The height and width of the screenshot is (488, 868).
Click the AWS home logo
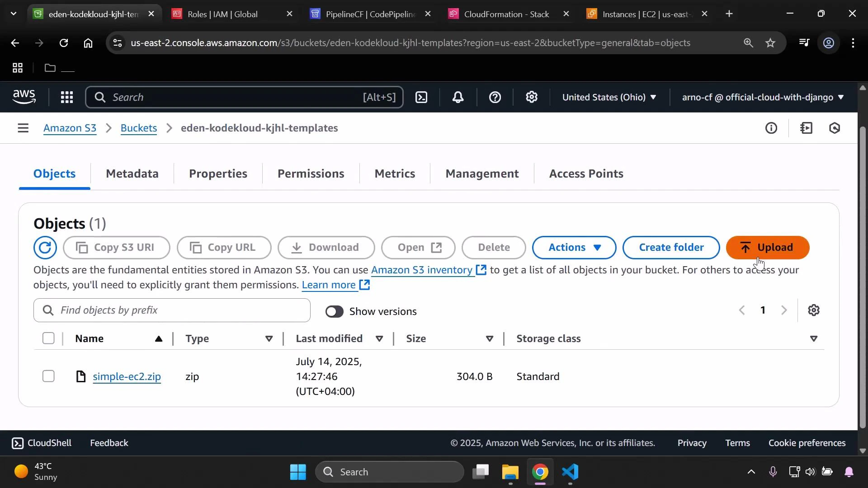pyautogui.click(x=24, y=97)
